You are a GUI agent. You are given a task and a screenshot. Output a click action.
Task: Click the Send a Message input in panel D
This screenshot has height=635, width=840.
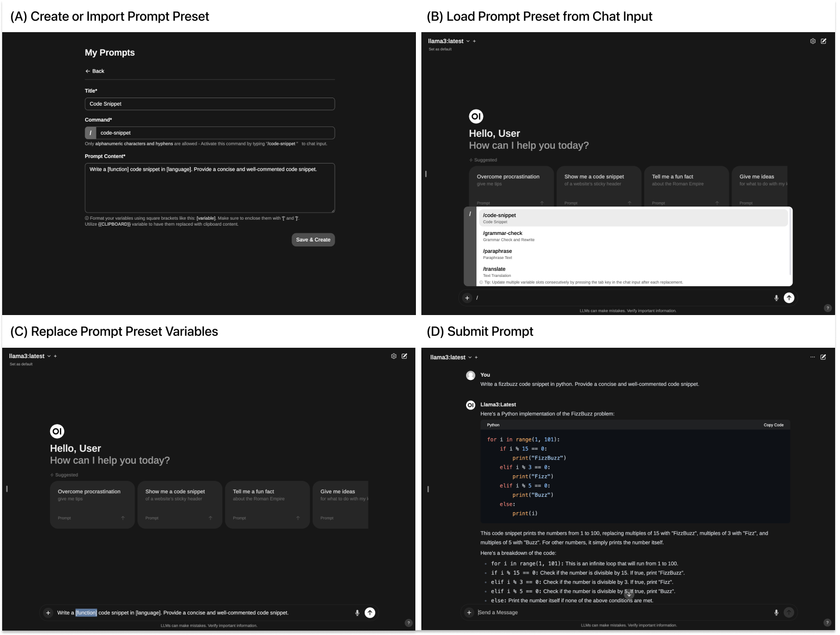click(x=624, y=613)
